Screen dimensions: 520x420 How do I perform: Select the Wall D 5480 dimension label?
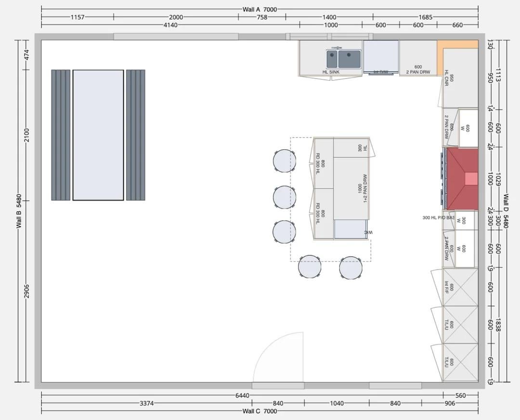point(506,211)
